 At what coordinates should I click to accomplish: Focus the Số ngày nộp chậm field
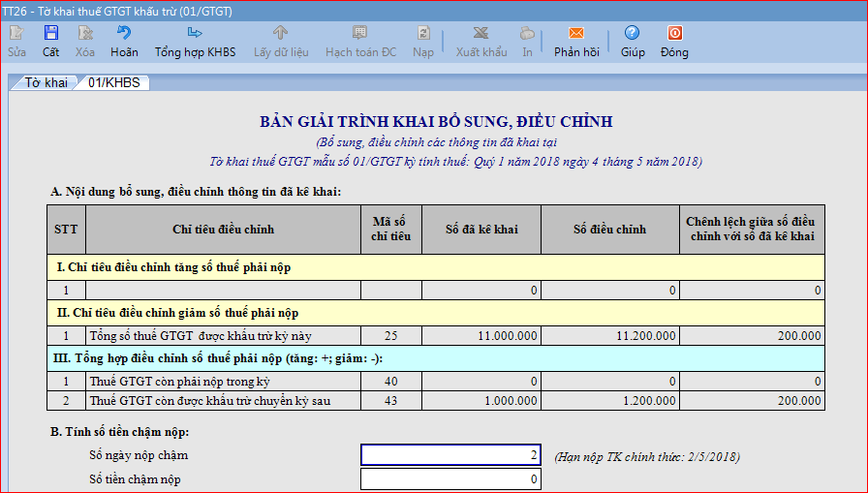[x=450, y=455]
